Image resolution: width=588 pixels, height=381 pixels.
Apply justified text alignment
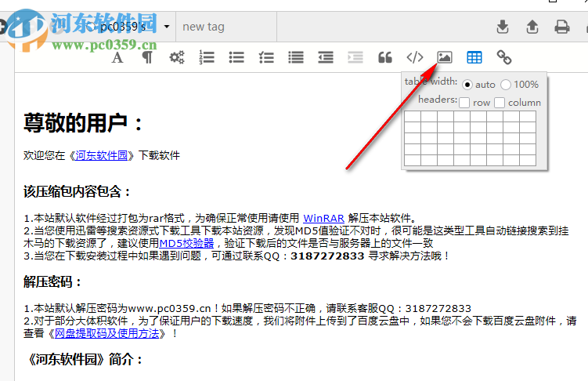(x=296, y=57)
